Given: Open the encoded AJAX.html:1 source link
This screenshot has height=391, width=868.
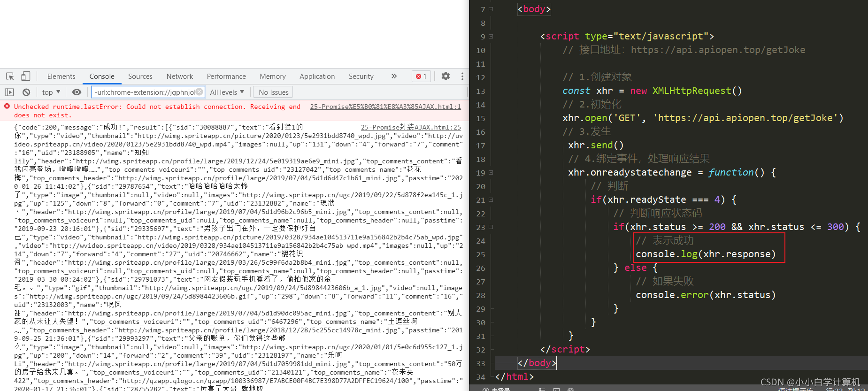Looking at the screenshot, I should (x=385, y=107).
